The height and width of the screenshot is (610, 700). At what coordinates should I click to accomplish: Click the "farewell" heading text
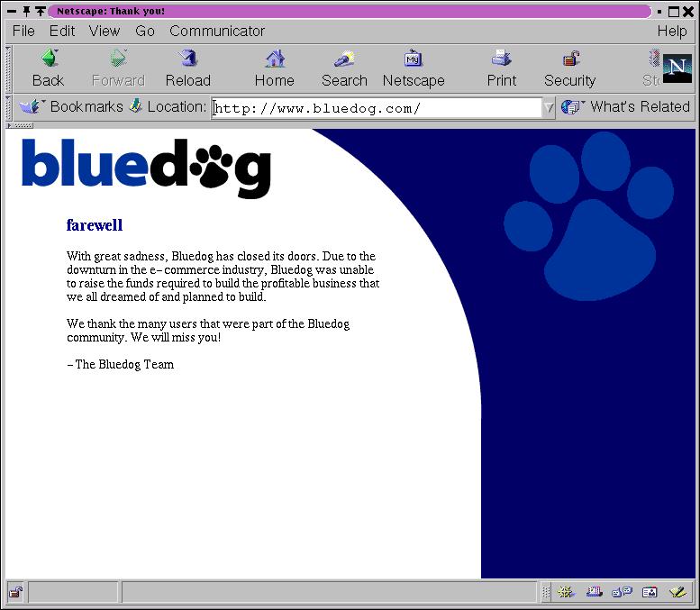tap(95, 224)
